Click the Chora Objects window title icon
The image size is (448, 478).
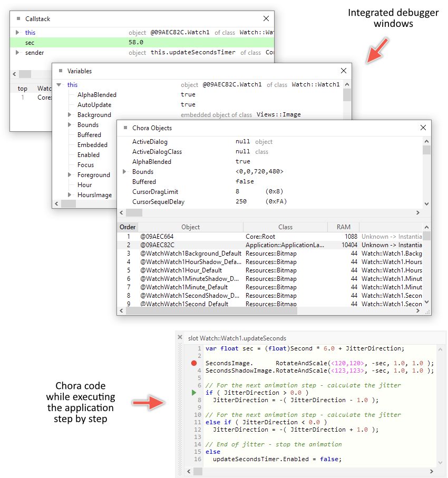pos(125,128)
